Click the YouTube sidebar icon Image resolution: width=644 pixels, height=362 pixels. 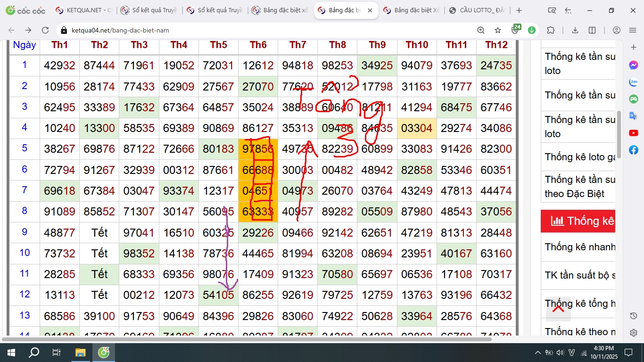click(x=634, y=133)
